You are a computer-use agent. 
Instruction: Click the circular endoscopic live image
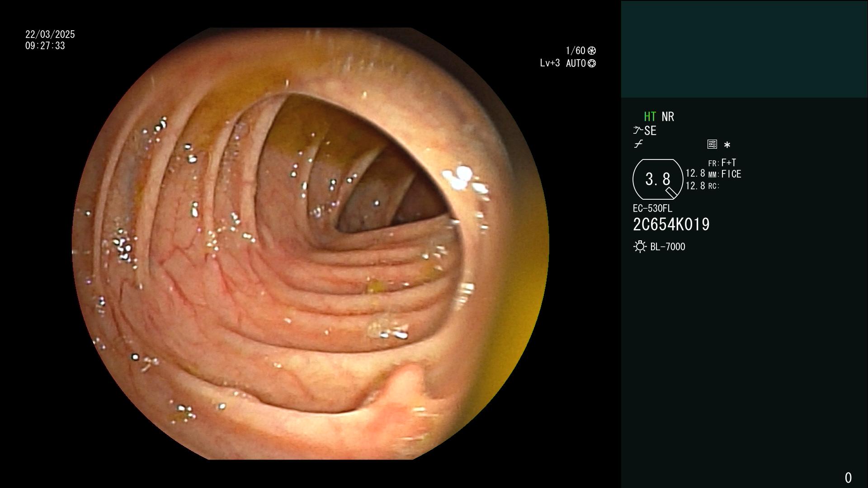coord(311,244)
